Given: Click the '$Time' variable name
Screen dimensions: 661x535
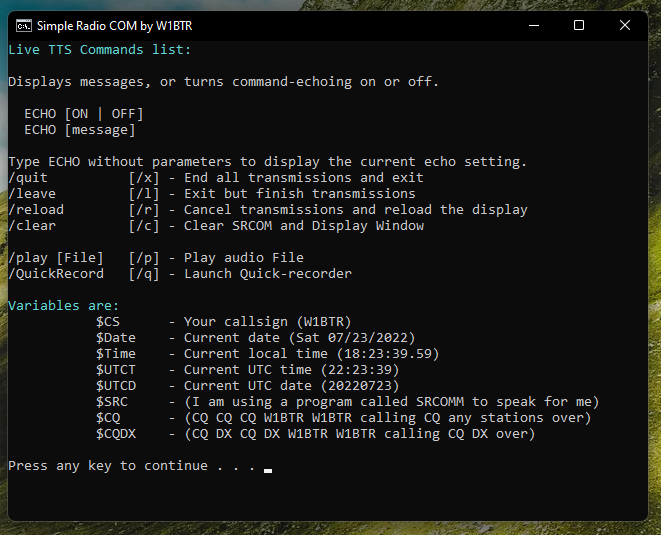Looking at the screenshot, I should pos(116,354).
